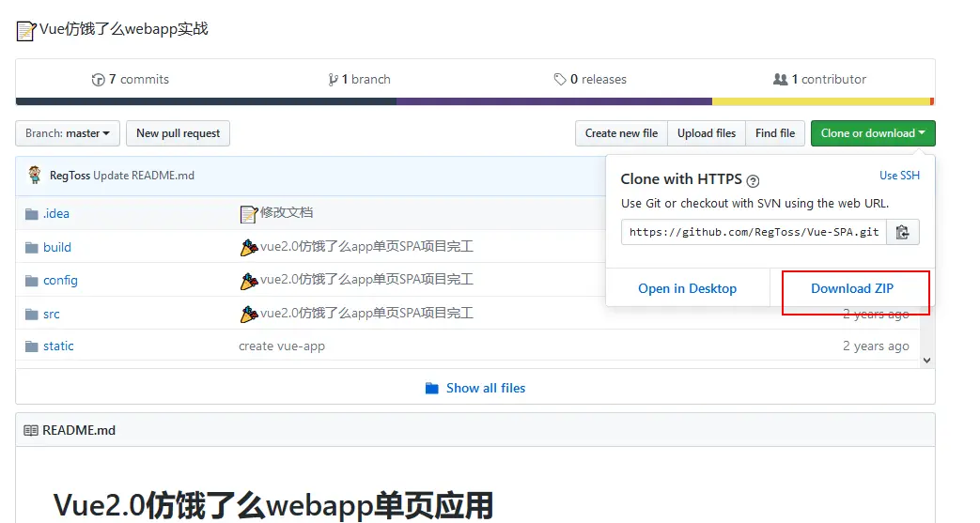Open the Update README.md commit message
Viewport: 980px width, 523px height.
[x=144, y=176]
